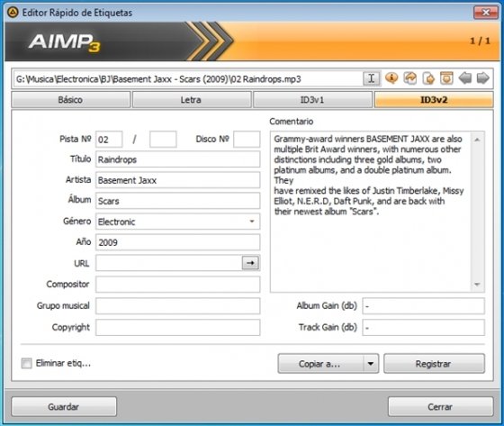
Task: Click the file path field ending Raindrops.mp3
Action: (188, 79)
